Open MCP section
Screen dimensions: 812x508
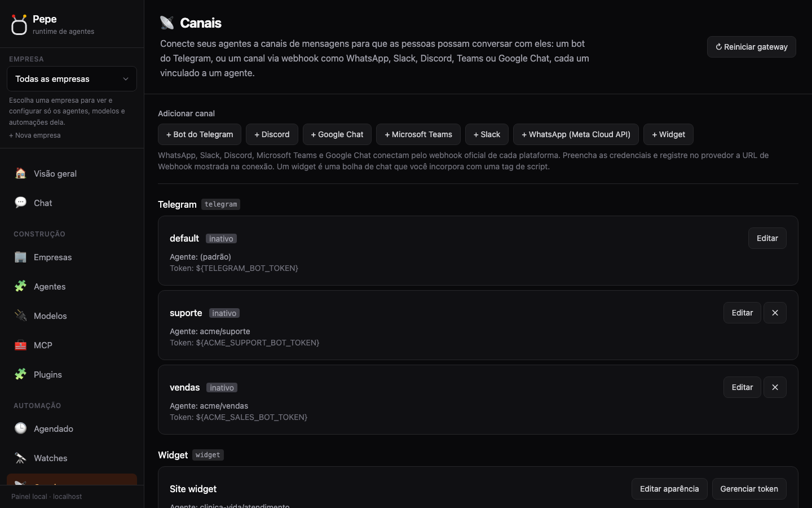click(72, 345)
